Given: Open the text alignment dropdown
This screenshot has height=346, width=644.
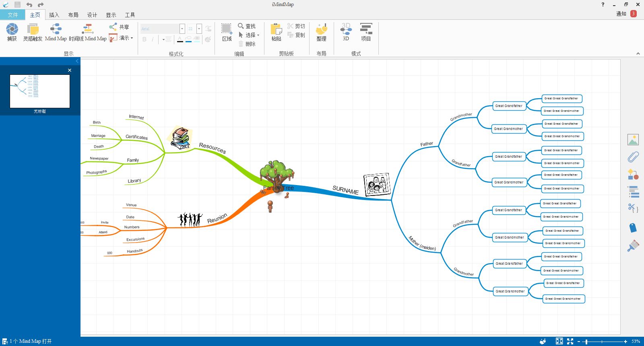Looking at the screenshot, I should (167, 39).
